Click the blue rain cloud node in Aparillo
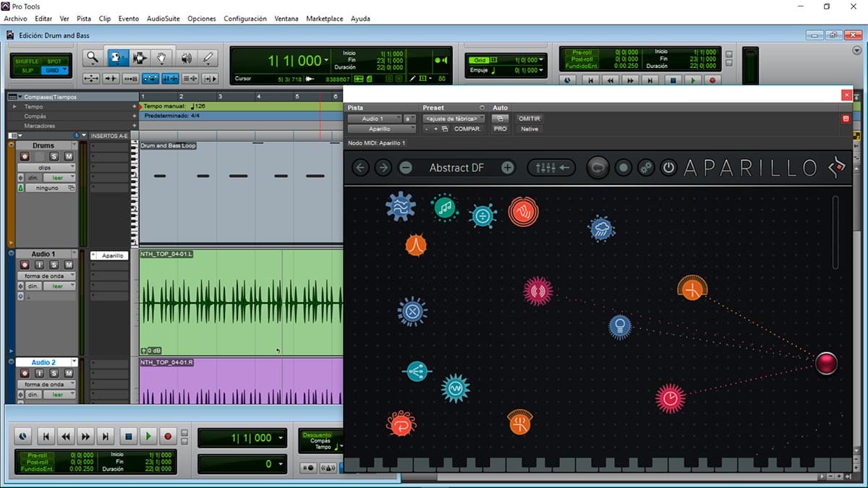Image resolution: width=868 pixels, height=488 pixels. click(x=602, y=229)
